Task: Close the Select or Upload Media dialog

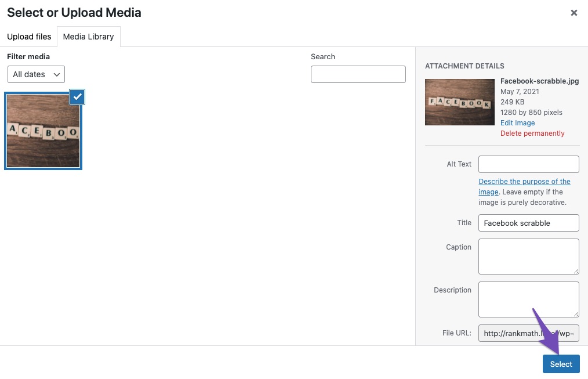Action: click(574, 12)
